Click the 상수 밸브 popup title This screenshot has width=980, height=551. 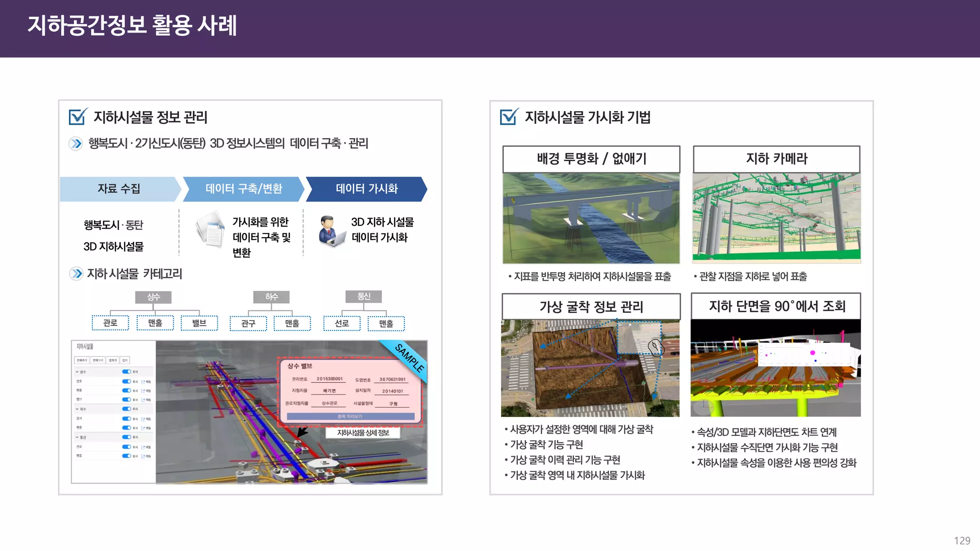click(300, 366)
